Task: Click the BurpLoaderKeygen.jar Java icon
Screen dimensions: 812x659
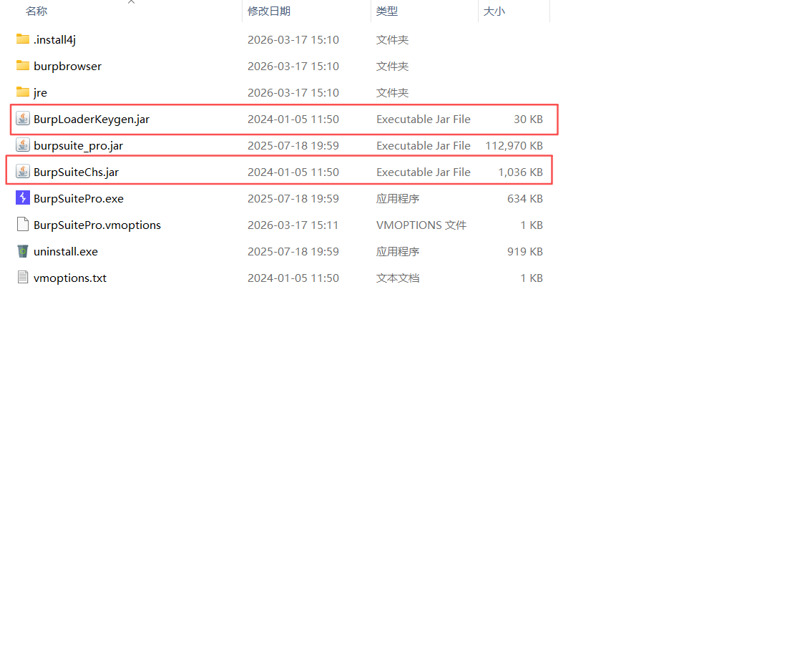Action: pos(23,119)
